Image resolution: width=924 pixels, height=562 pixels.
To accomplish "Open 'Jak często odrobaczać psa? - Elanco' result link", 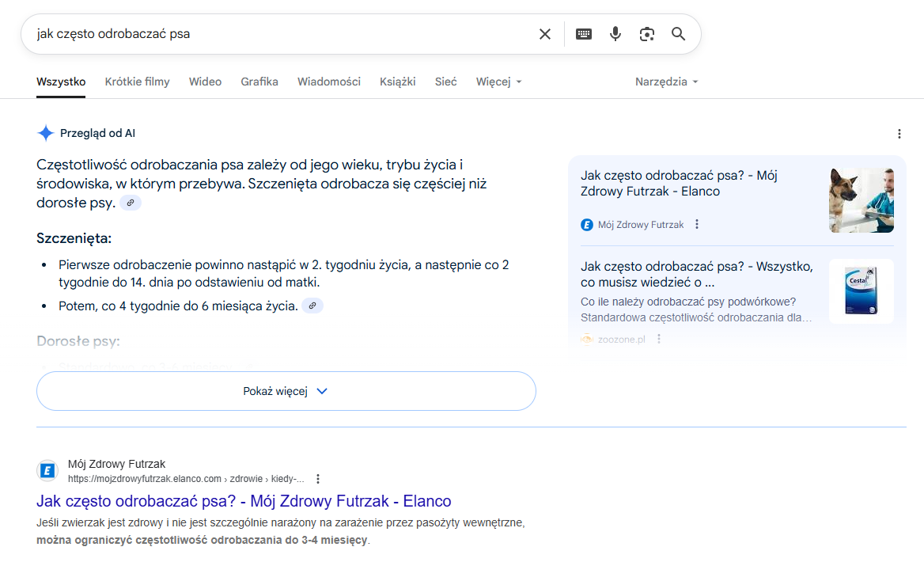I will [x=244, y=501].
